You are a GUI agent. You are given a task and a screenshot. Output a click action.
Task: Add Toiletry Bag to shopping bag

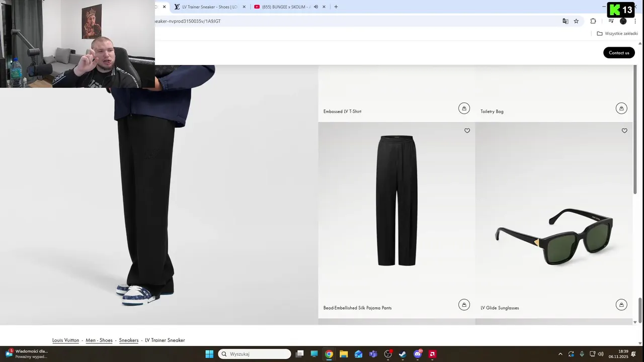[x=621, y=108]
